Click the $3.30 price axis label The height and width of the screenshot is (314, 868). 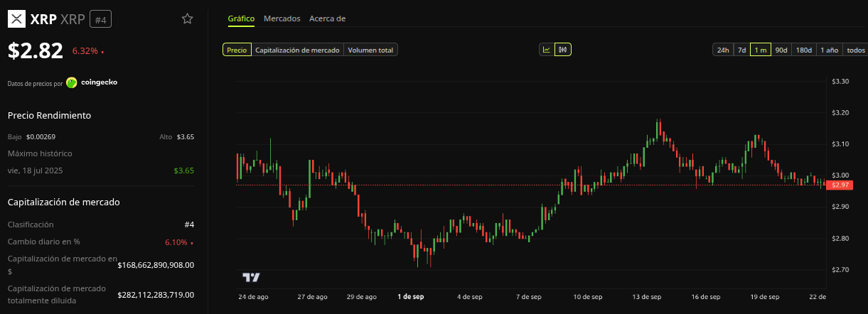(x=840, y=82)
